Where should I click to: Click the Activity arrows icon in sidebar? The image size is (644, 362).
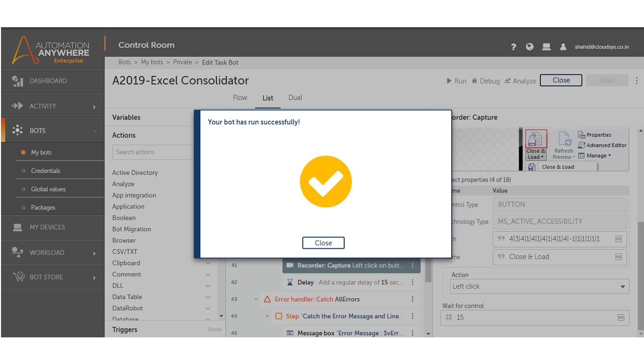[18, 106]
